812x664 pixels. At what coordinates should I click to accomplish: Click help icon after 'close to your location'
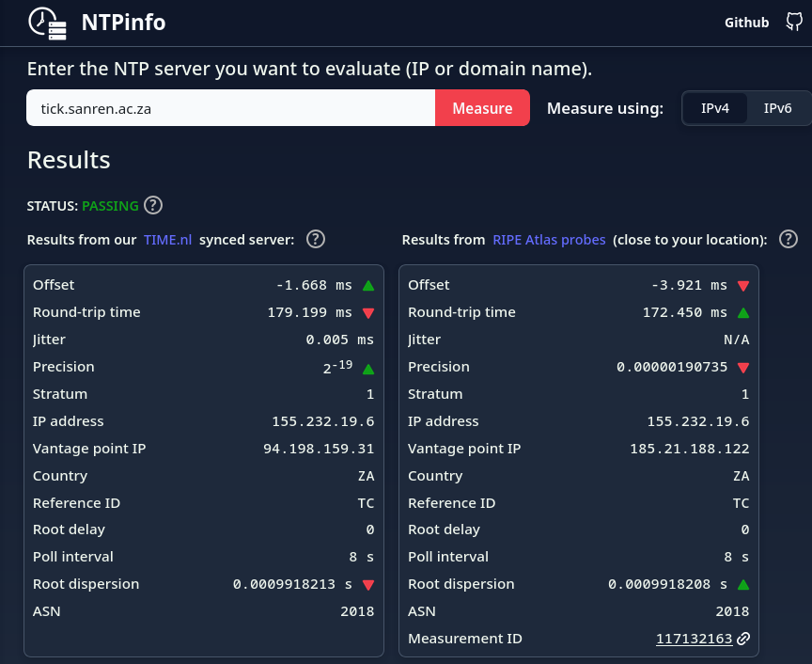(789, 240)
